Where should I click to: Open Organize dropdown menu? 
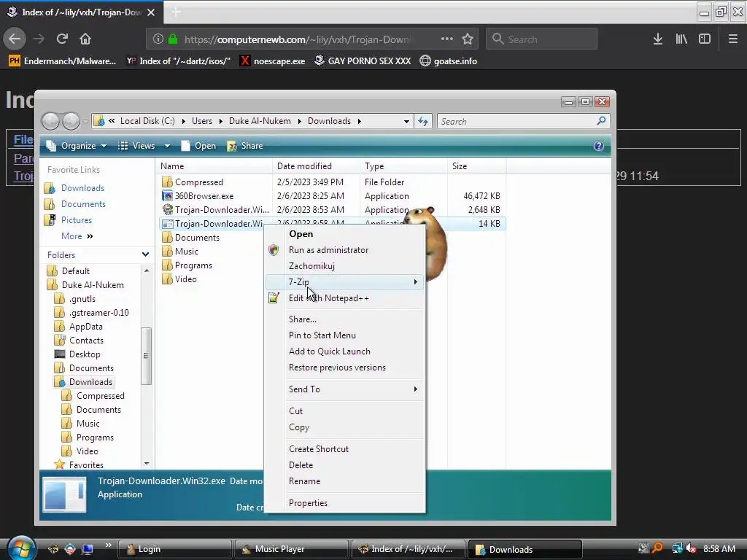77,146
